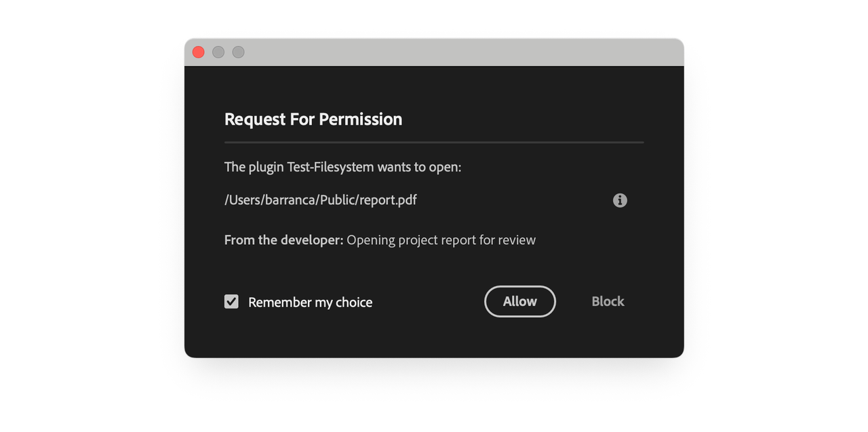Screen dimensions: 868x432
Task: Click the green zoom traffic light
Action: pyautogui.click(x=238, y=52)
